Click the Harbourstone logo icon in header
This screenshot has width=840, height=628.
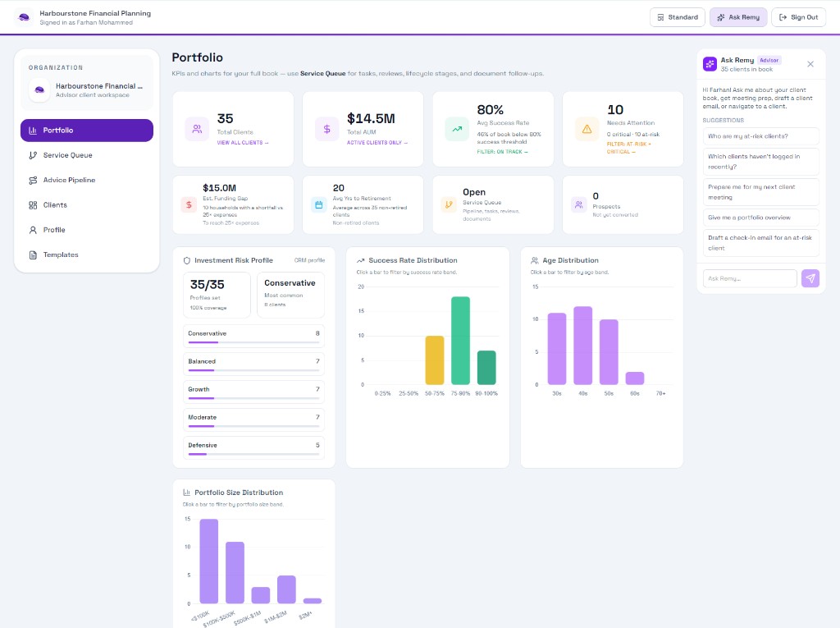[x=24, y=17]
